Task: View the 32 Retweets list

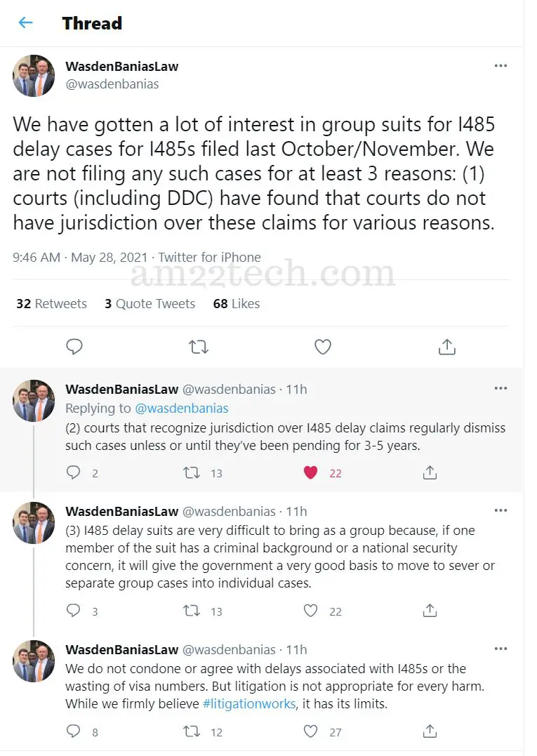Action: tap(51, 304)
